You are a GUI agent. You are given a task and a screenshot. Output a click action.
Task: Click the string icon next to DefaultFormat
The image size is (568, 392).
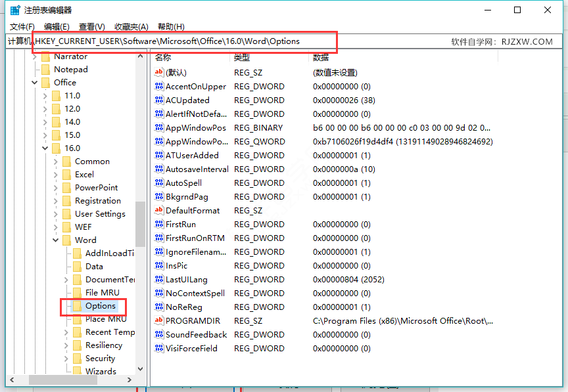pos(158,210)
